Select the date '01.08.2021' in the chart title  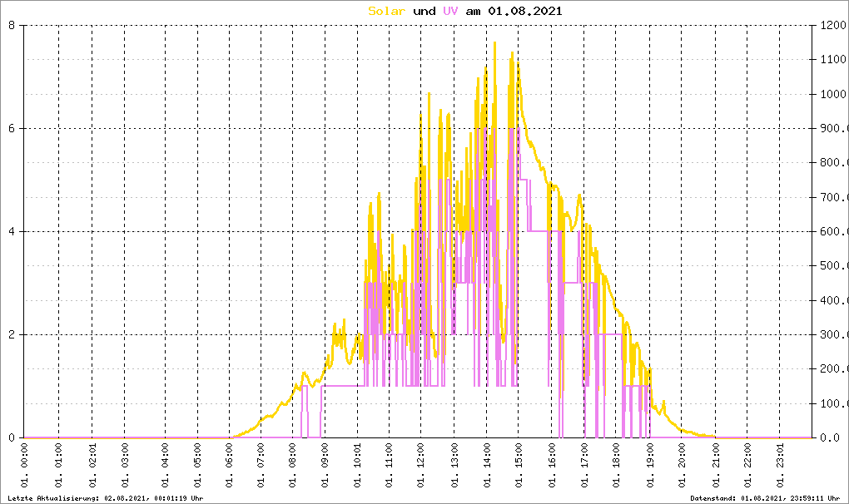coord(524,11)
